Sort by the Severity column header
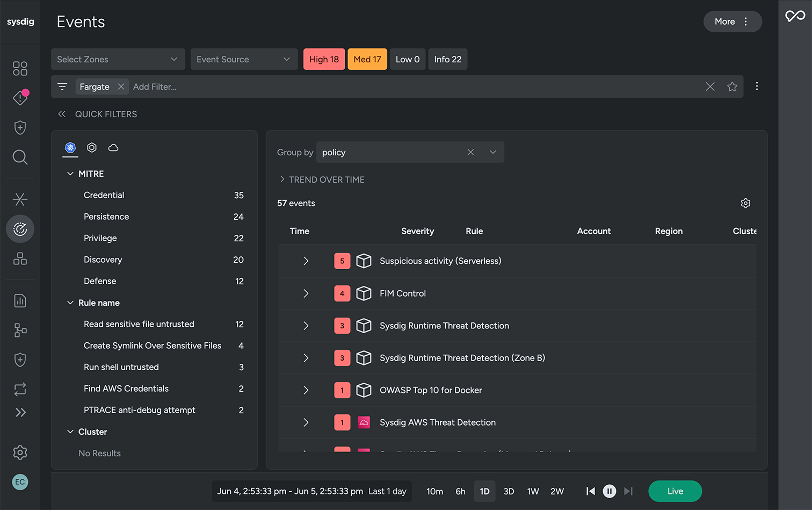 (417, 231)
